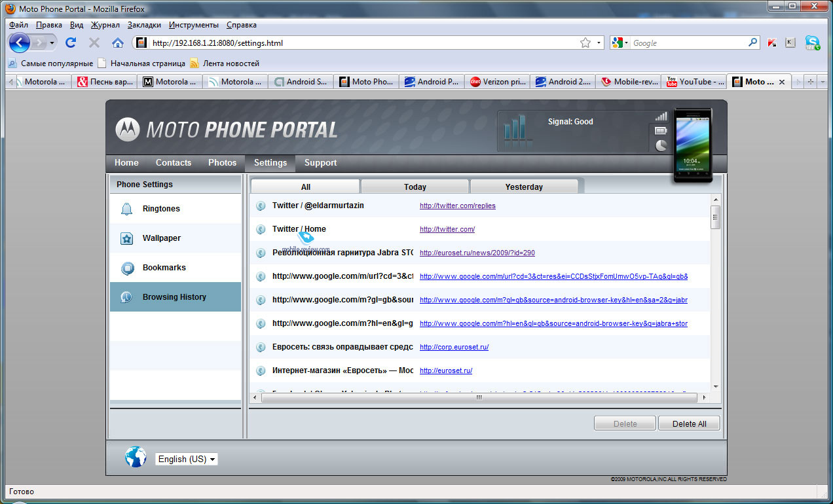The height and width of the screenshot is (504, 833).
Task: Search using the magnifier icon
Action: coord(753,43)
